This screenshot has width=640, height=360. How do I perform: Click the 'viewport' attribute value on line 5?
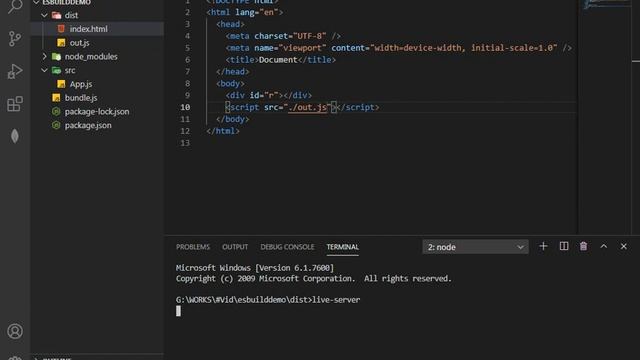(302, 48)
